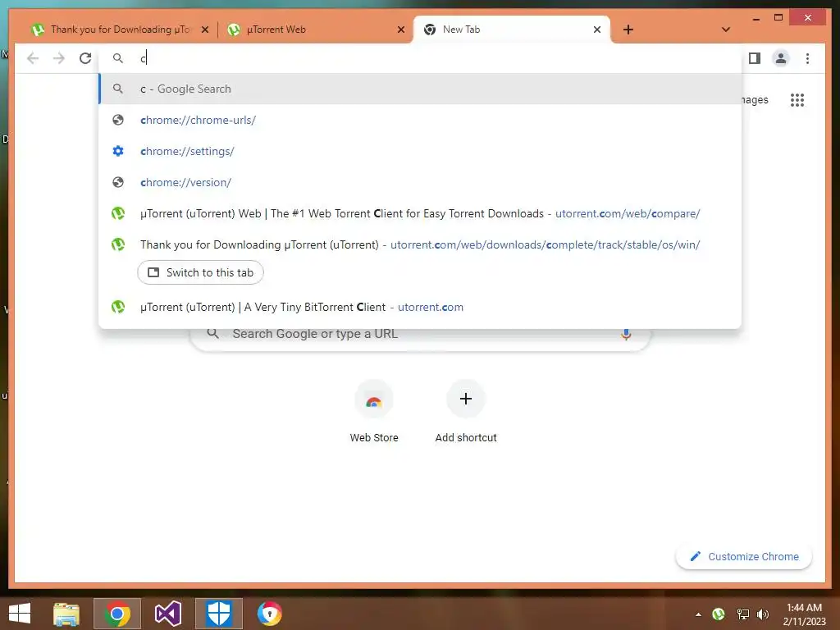Open the Chrome three-dot menu
Image resolution: width=840 pixels, height=630 pixels.
pyautogui.click(x=807, y=58)
